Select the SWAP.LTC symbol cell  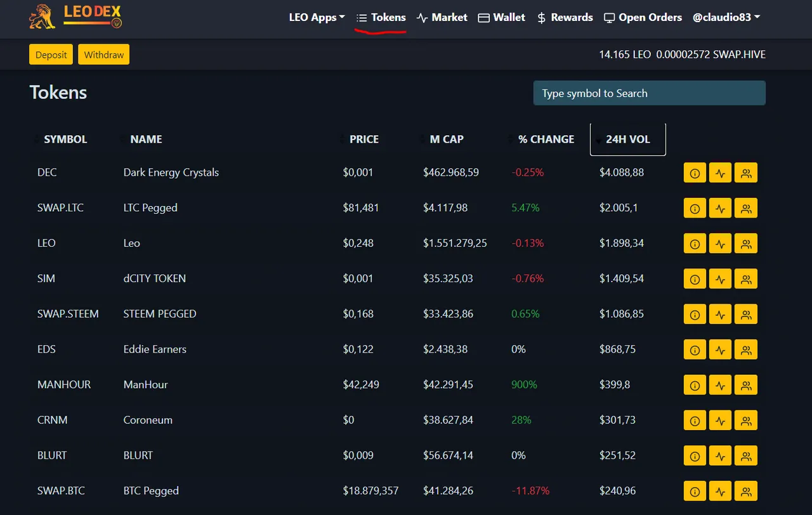[x=60, y=208]
